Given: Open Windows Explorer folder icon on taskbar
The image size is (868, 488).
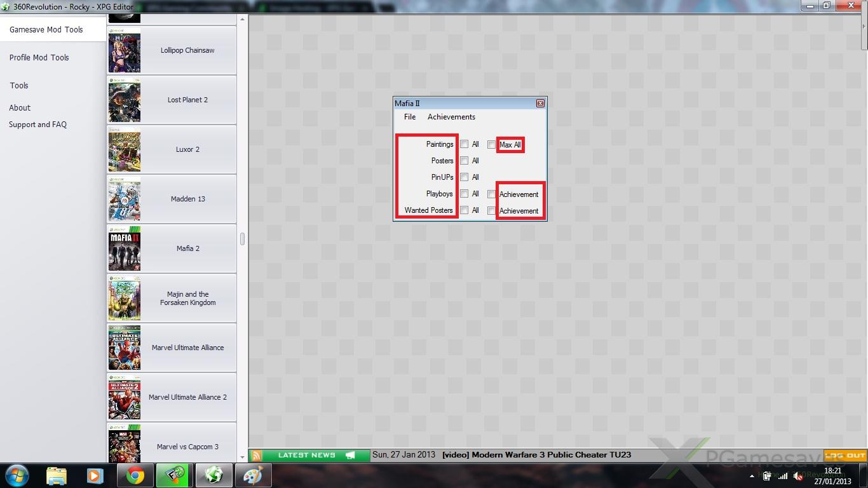Looking at the screenshot, I should (x=57, y=475).
